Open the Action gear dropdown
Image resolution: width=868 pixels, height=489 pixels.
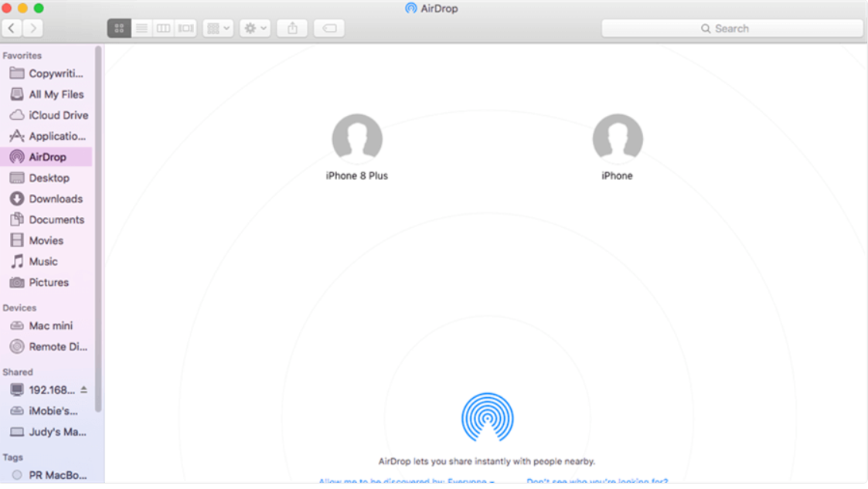tap(254, 28)
